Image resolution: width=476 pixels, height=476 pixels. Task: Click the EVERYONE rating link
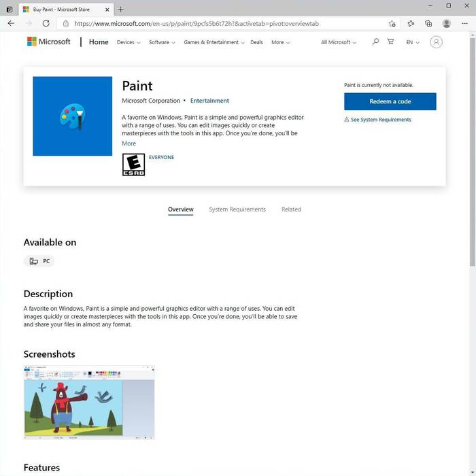(161, 157)
